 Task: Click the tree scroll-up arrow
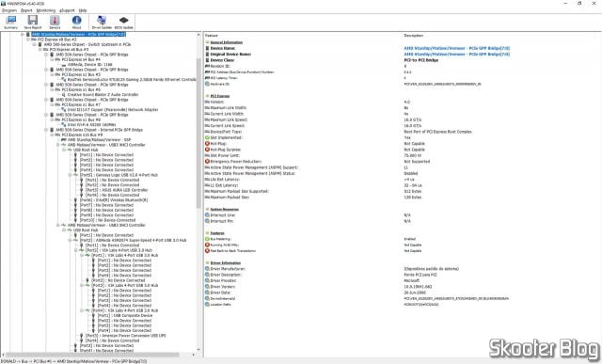(x=198, y=35)
